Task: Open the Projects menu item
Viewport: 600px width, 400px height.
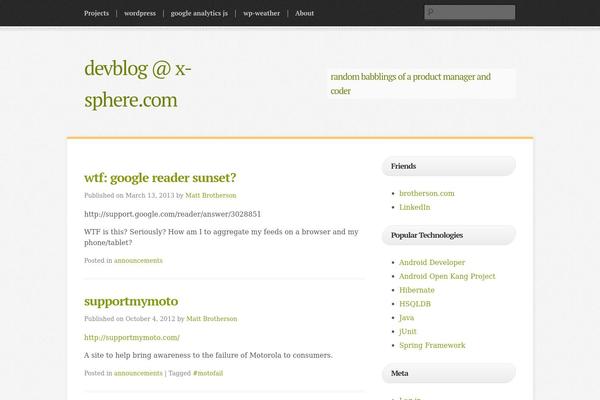Action: pos(96,13)
